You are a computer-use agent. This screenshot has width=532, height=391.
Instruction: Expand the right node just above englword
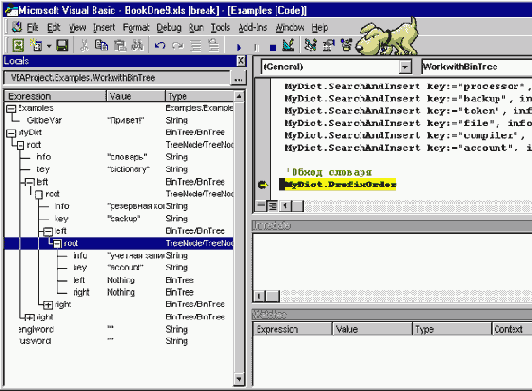30,317
